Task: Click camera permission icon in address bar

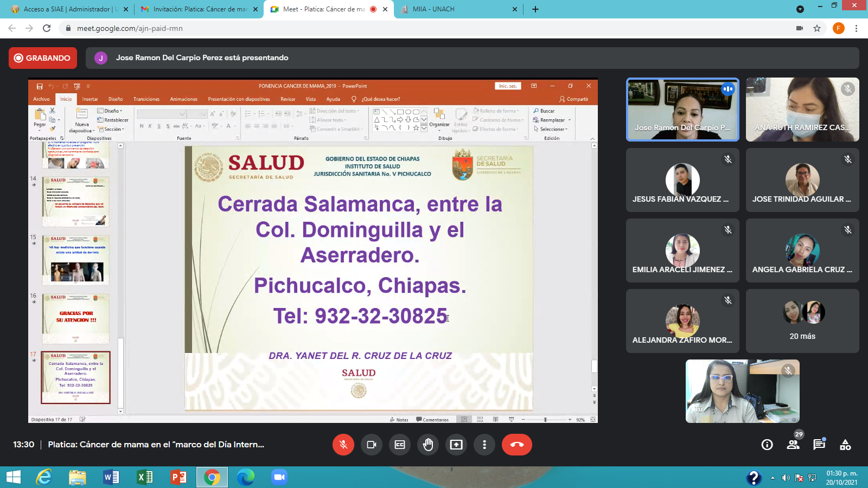Action: (x=800, y=28)
